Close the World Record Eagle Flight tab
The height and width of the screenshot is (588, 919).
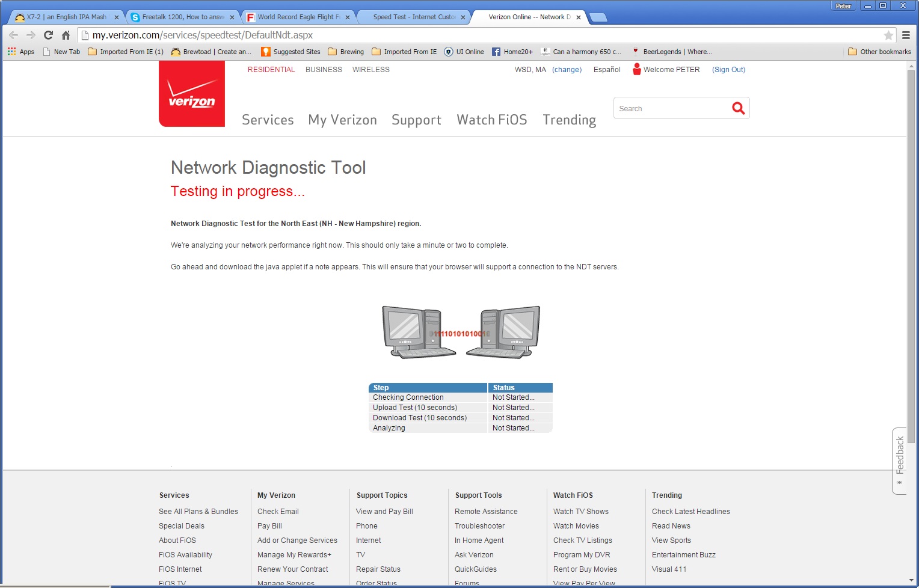(x=348, y=17)
